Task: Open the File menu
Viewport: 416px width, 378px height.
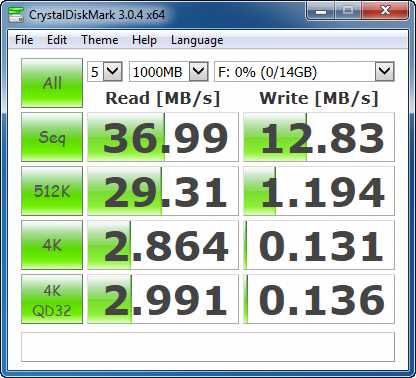Action: point(24,40)
